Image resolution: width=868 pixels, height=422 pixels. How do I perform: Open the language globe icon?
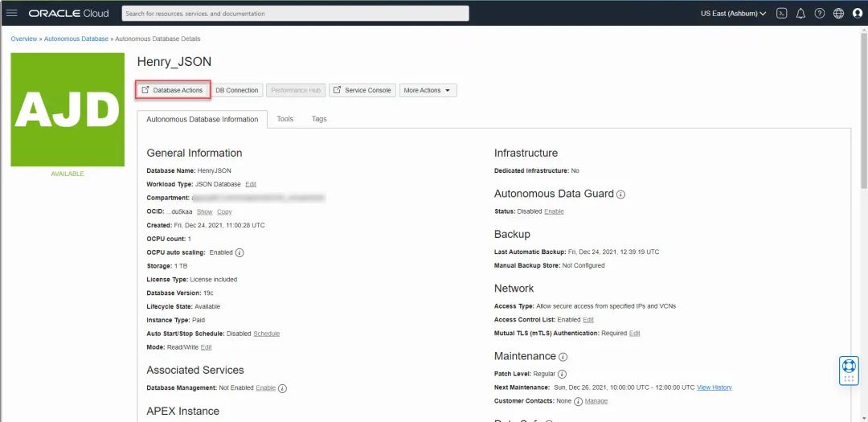pos(838,14)
